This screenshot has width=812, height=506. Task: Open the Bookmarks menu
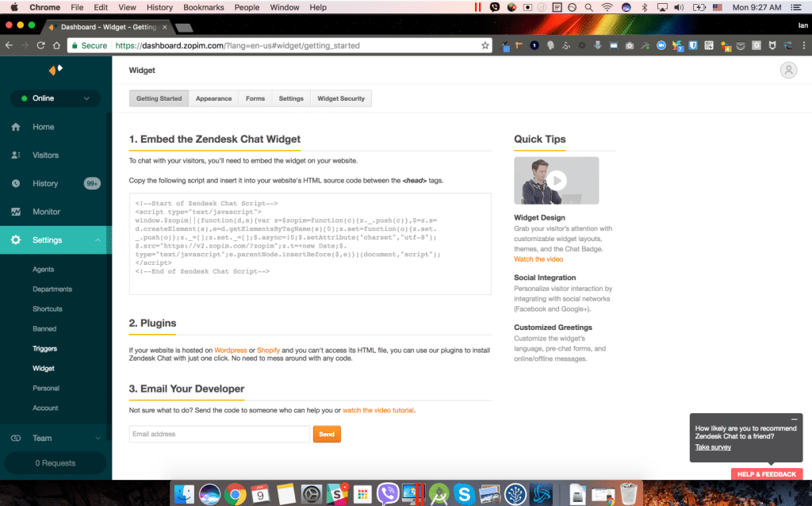(x=204, y=7)
